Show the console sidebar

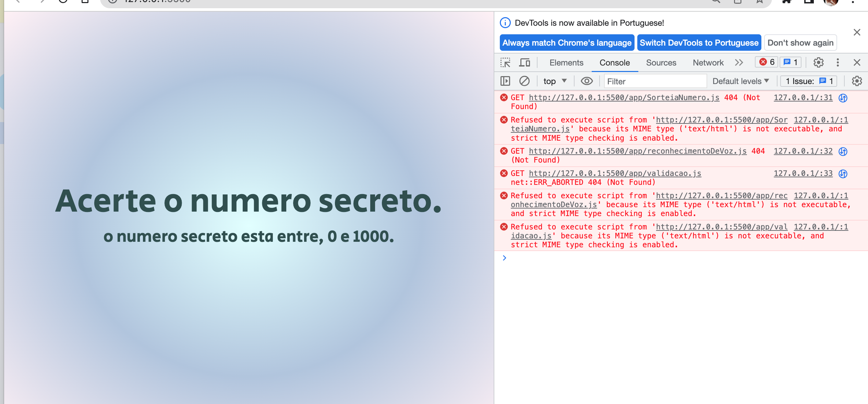click(x=505, y=81)
